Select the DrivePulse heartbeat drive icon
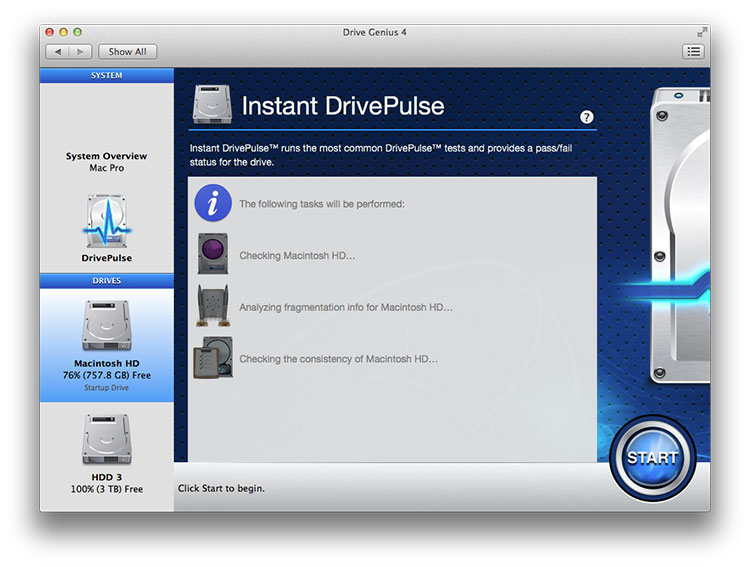The height and width of the screenshot is (567, 750). [107, 221]
